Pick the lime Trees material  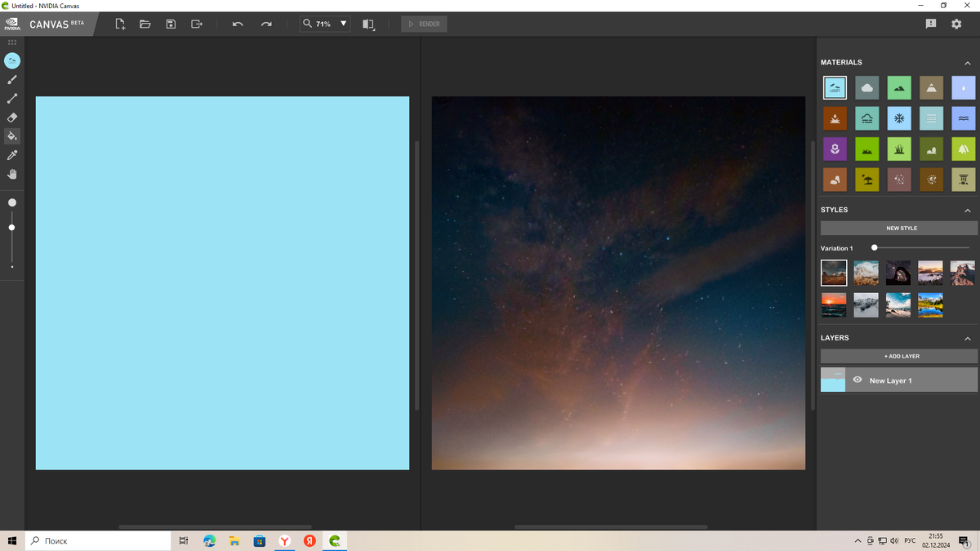(964, 149)
